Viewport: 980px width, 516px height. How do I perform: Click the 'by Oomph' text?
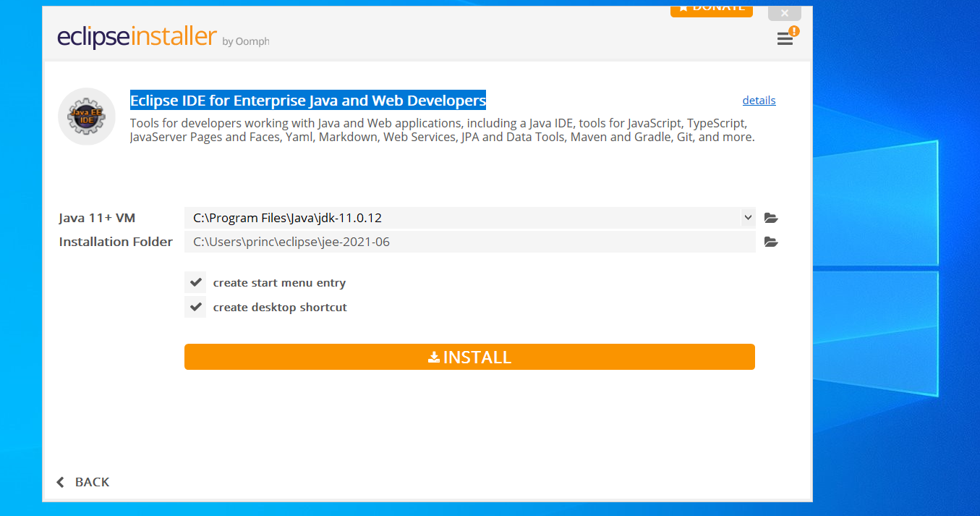(x=246, y=41)
